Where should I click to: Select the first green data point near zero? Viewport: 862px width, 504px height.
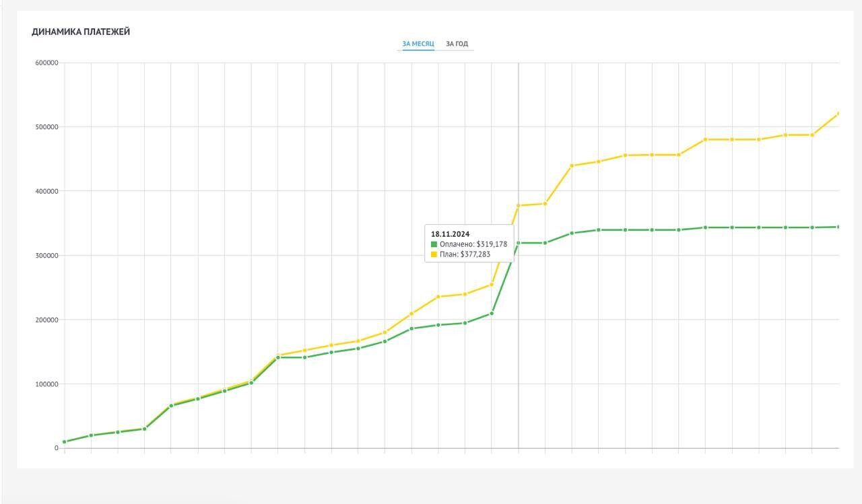pyautogui.click(x=65, y=442)
